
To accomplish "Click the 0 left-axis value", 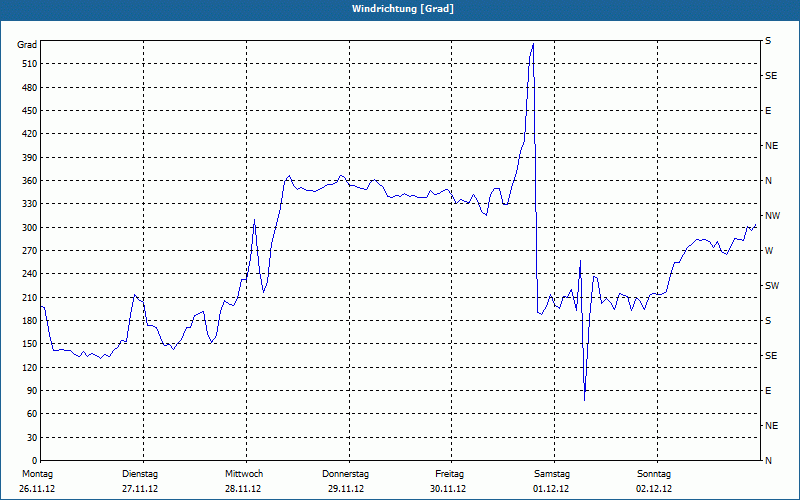I will (34, 461).
